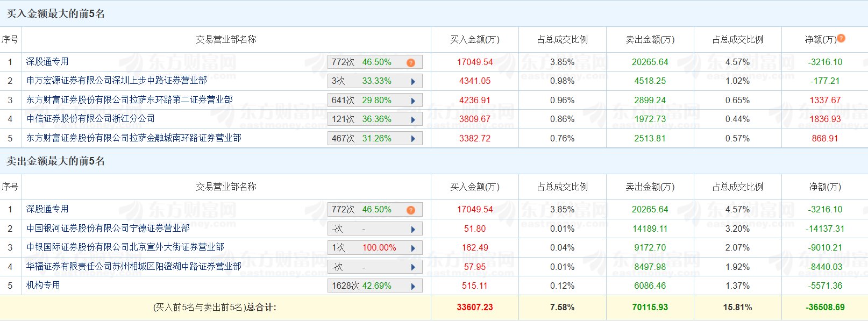Expand arrow for 拉萨金融城南环路 row
Viewport: 868px width, 321px height.
click(x=413, y=139)
